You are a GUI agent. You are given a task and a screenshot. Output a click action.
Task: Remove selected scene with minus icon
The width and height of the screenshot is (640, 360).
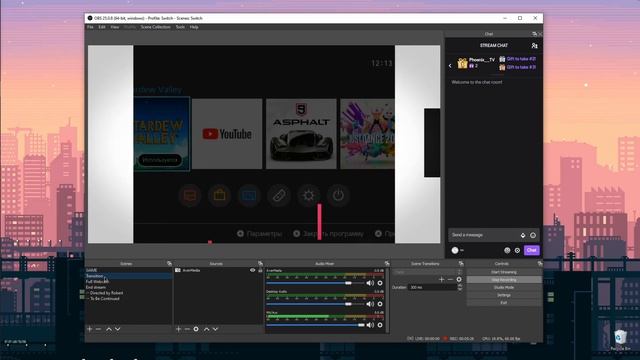(x=98, y=329)
